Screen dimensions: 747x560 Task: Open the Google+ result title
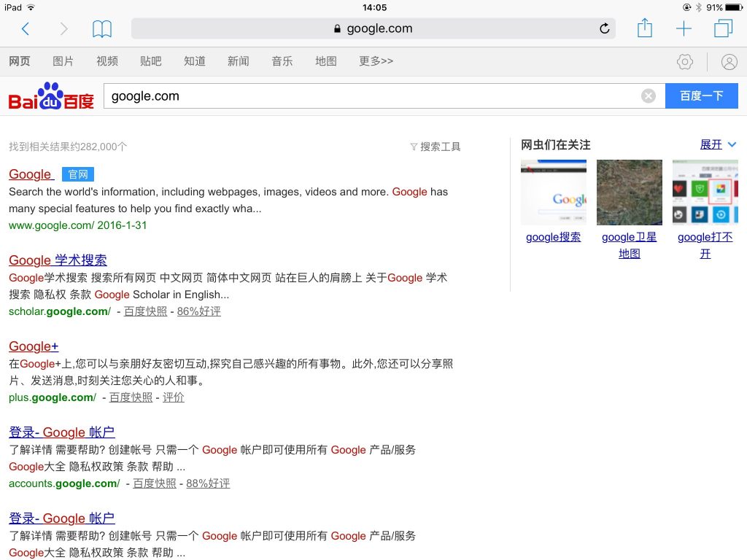34,346
